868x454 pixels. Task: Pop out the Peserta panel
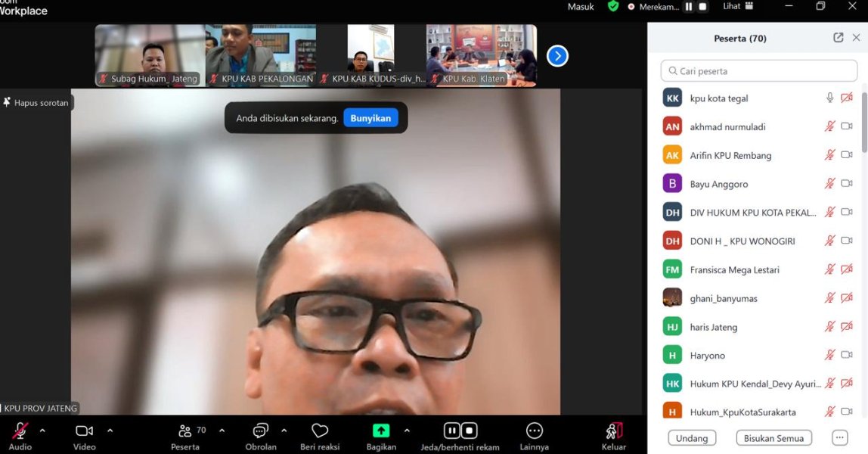pyautogui.click(x=838, y=38)
